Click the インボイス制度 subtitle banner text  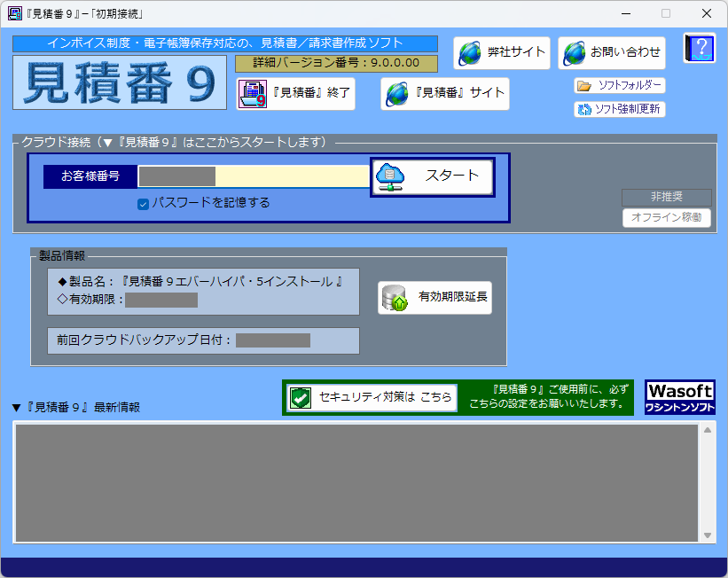coord(225,43)
